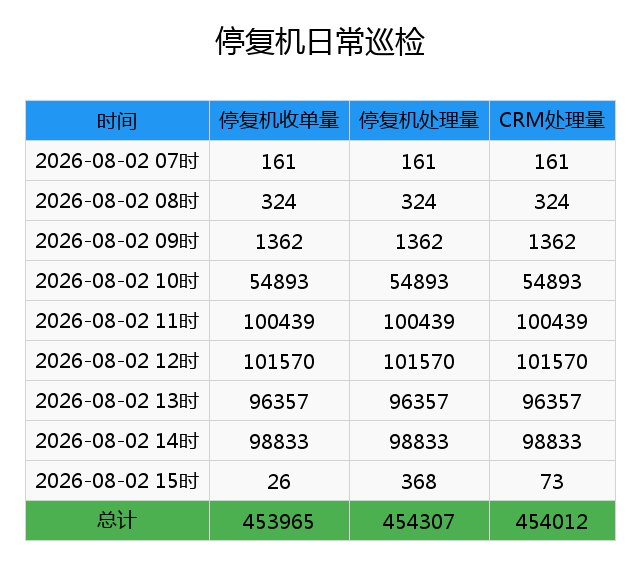Click the 2026-08-02 07时 time cell
Screen dimensions: 640x580
(x=117, y=161)
